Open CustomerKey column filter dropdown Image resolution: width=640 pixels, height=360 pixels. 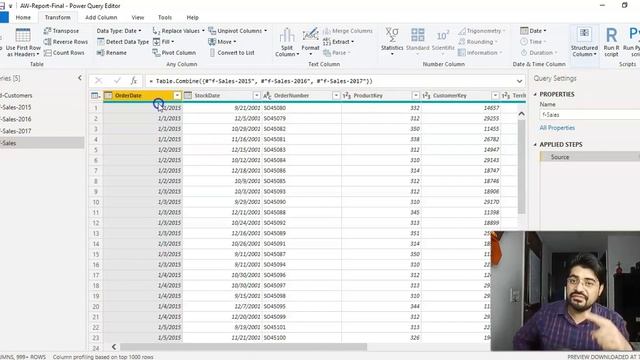tap(495, 96)
